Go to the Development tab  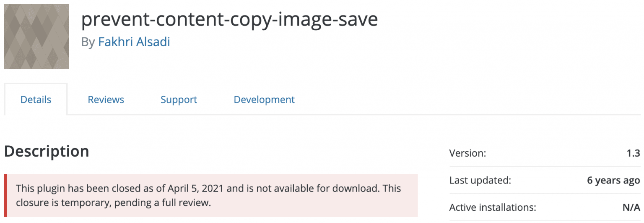click(264, 100)
